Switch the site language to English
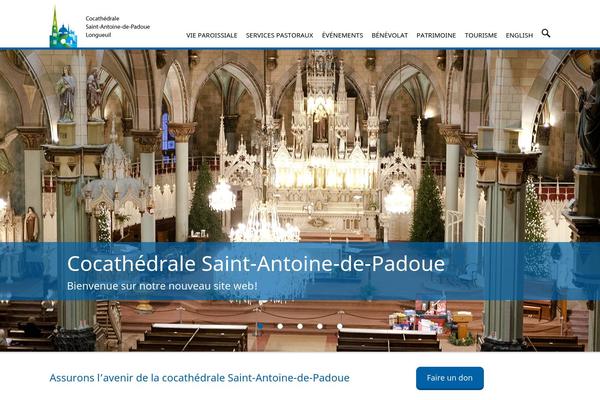Screen dimensions: 600x400 pos(519,35)
